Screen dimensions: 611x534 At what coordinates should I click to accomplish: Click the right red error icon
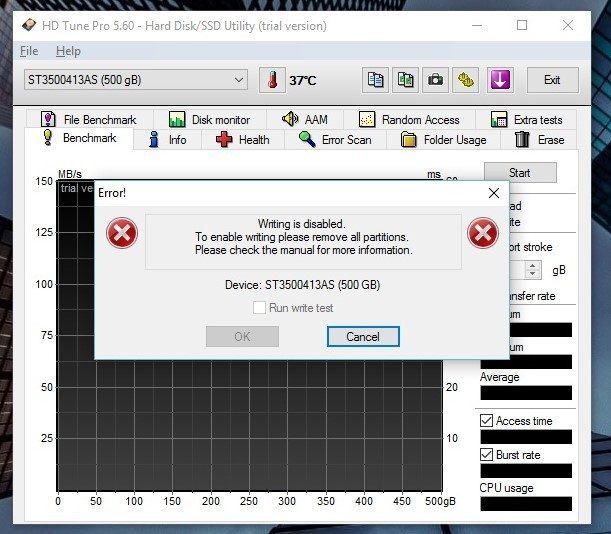(x=483, y=233)
